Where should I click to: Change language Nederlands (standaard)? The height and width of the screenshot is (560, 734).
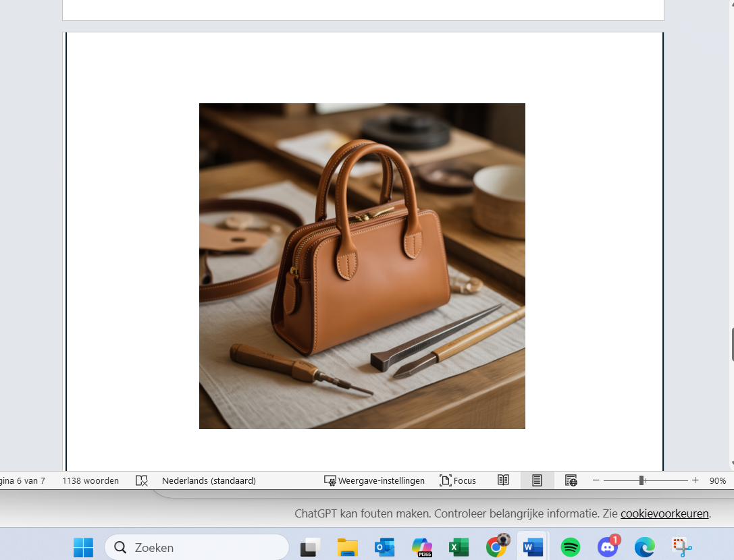(x=209, y=480)
